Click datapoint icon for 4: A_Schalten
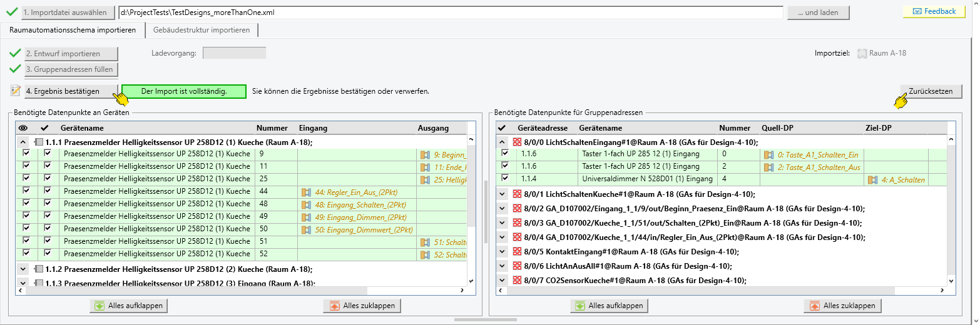 874,179
